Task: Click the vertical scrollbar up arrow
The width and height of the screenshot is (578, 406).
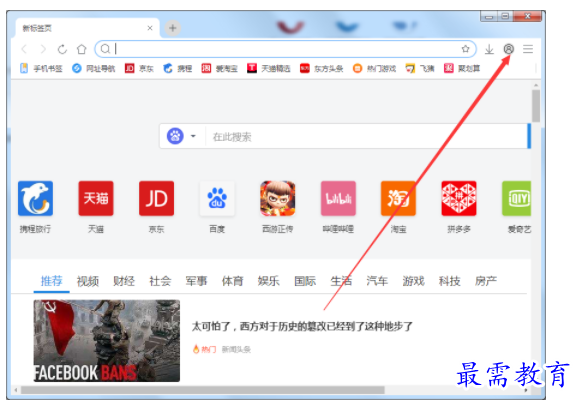Action: tap(536, 85)
